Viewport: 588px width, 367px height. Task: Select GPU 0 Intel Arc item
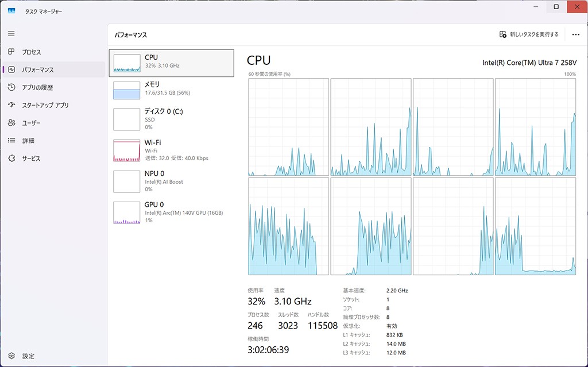click(x=171, y=212)
